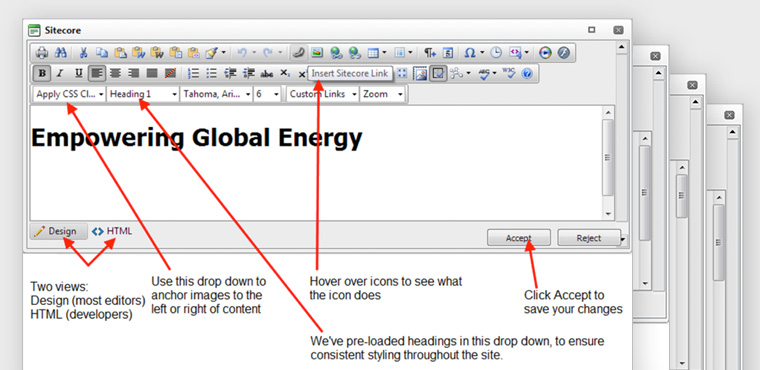Click the Insert Sitecore Link icon
Screen dimensions: 760x370
pos(299,52)
